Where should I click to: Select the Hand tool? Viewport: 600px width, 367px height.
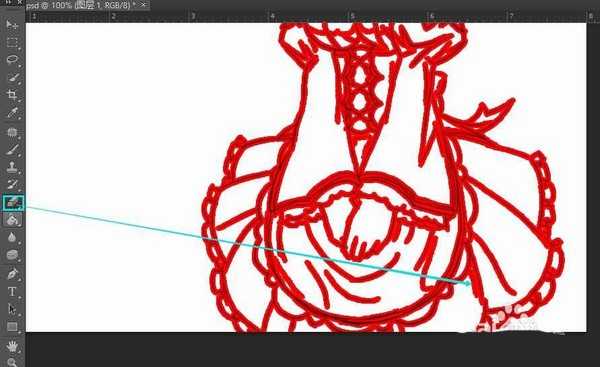[x=12, y=346]
